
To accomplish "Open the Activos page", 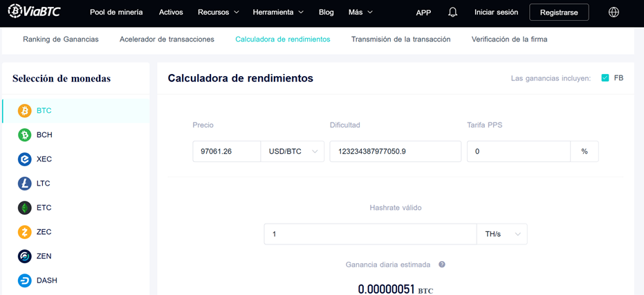I will tap(171, 12).
